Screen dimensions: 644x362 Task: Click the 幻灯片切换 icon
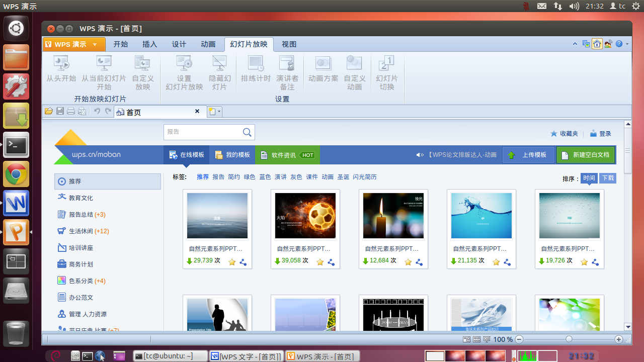386,63
